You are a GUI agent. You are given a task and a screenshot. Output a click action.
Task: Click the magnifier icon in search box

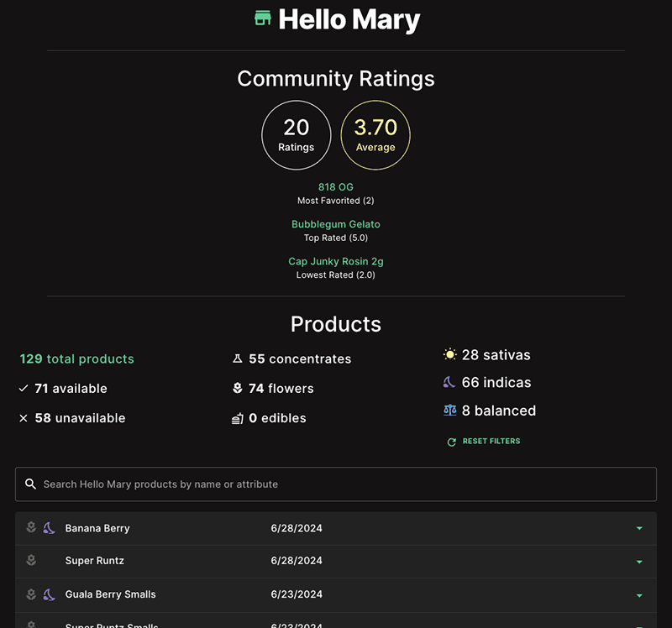30,484
